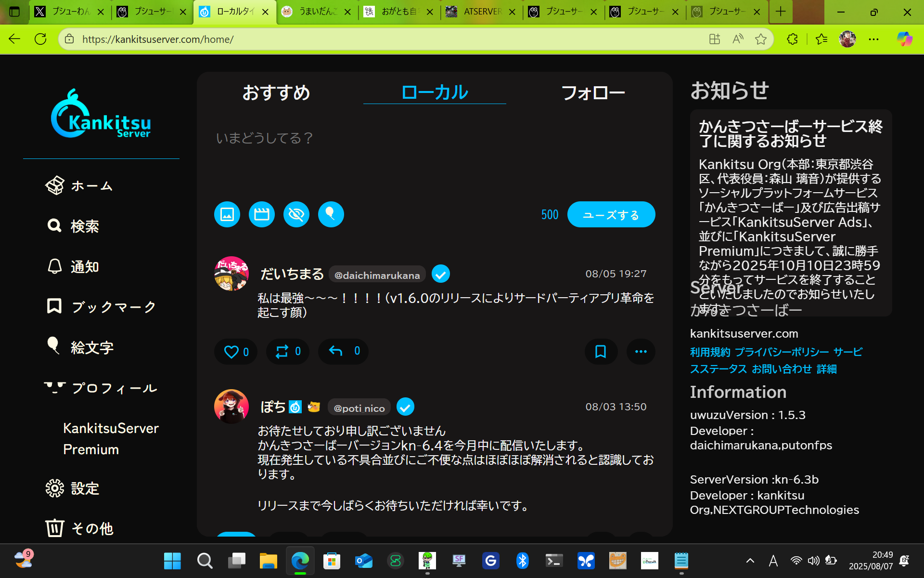
Task: Bookmark だいちまる's post
Action: 601,352
